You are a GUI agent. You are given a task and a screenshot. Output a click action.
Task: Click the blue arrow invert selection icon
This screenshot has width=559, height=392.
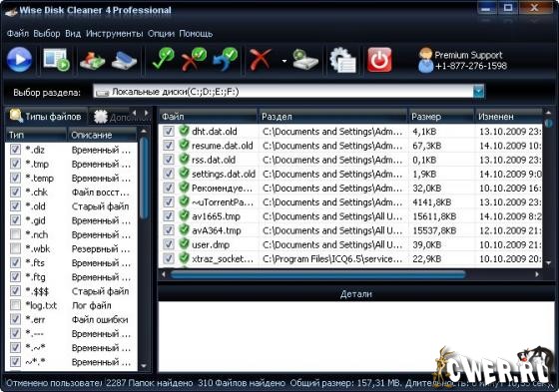(x=225, y=59)
